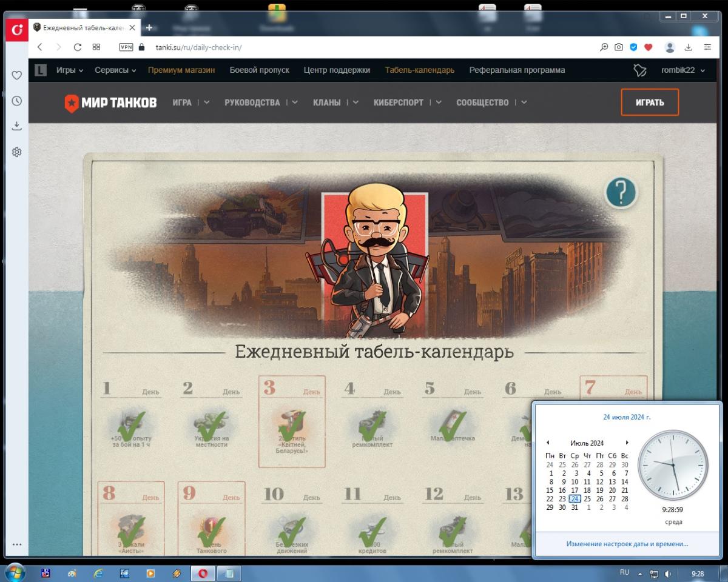The height and width of the screenshot is (582, 728).
Task: Reload the current page
Action: pos(78,47)
